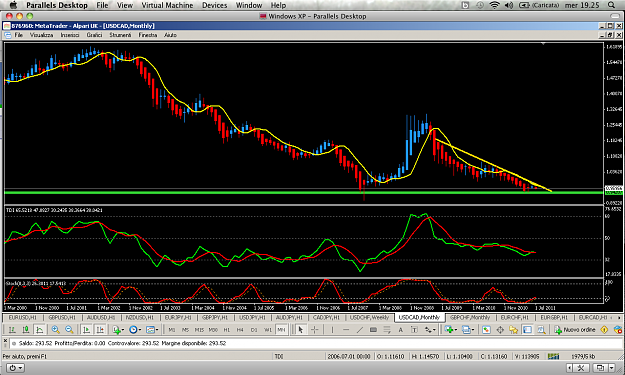Toggle chart shift from right border

click(x=100, y=330)
